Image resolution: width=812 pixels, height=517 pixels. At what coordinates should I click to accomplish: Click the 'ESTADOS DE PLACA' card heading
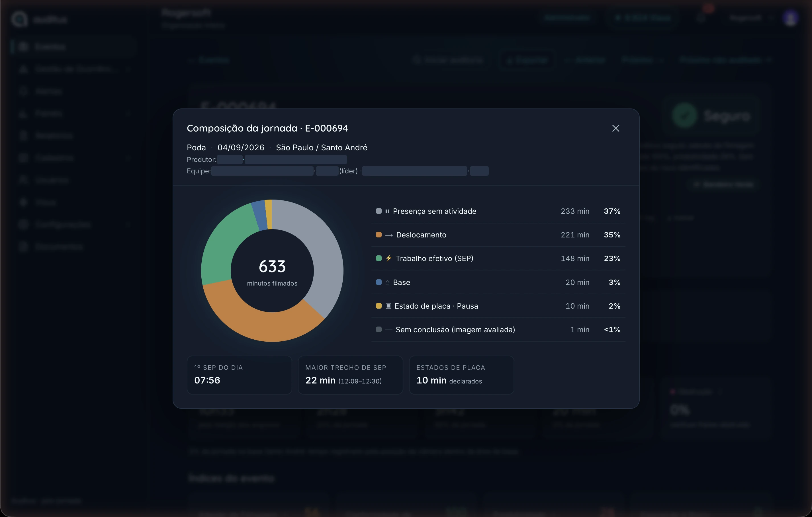[451, 368]
